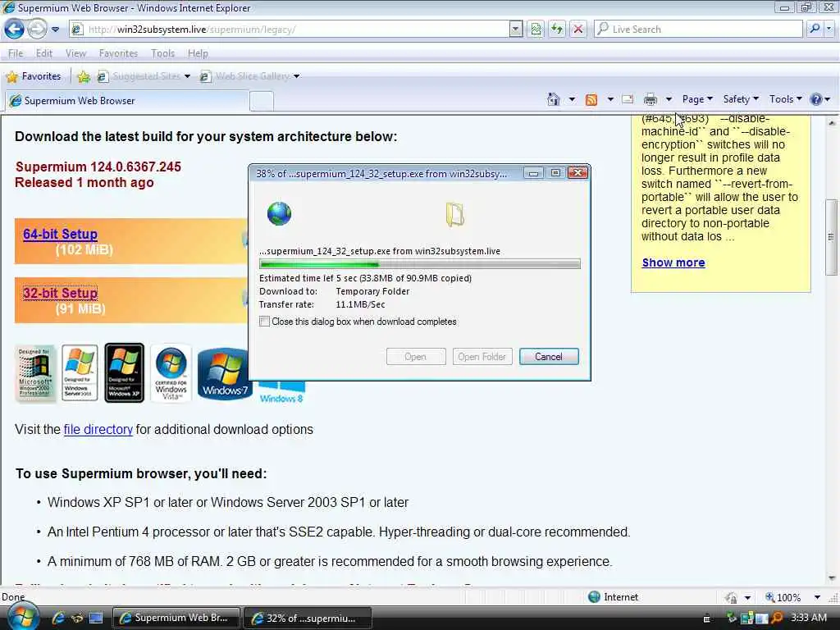The image size is (840, 630).
Task: Open the zoom level dropdown arrow
Action: (x=817, y=597)
